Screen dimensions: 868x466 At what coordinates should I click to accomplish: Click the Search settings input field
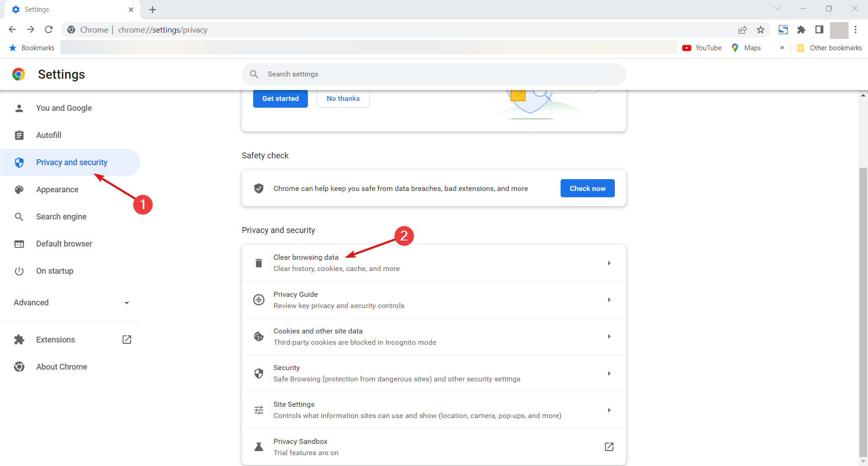tap(434, 74)
